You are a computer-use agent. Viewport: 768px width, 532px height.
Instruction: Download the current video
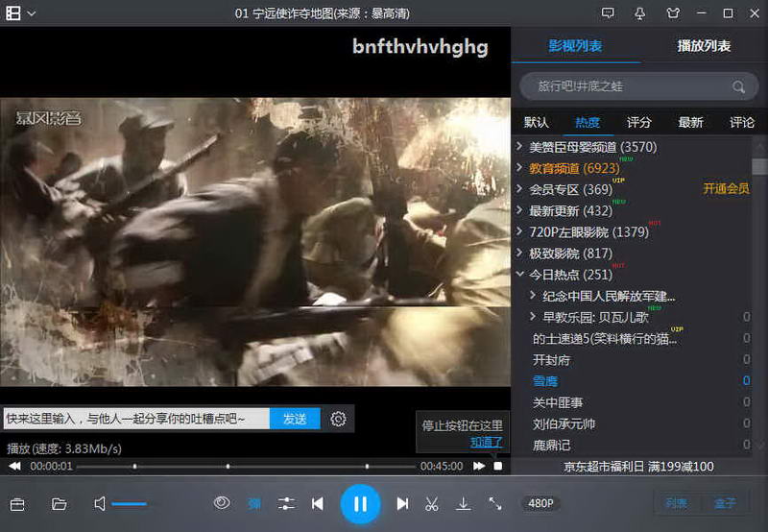[463, 503]
